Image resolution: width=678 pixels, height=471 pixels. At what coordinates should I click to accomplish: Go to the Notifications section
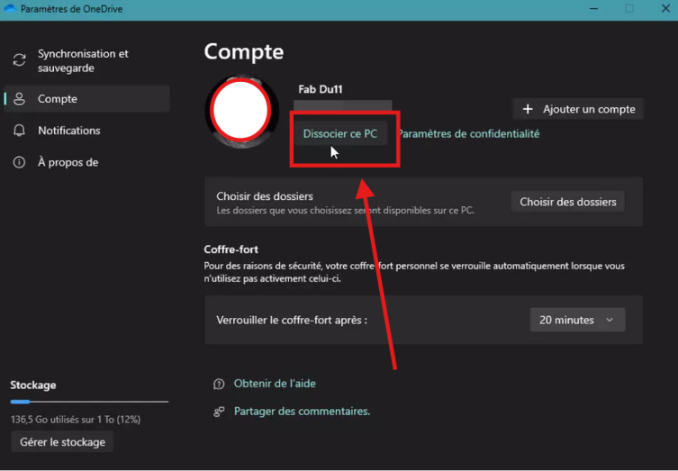coord(86,130)
